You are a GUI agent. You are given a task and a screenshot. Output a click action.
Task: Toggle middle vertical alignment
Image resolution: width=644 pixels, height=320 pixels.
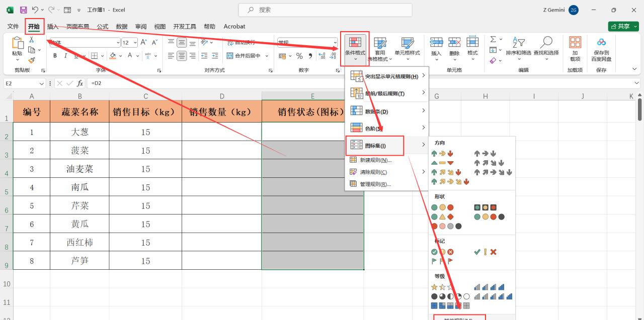click(181, 42)
